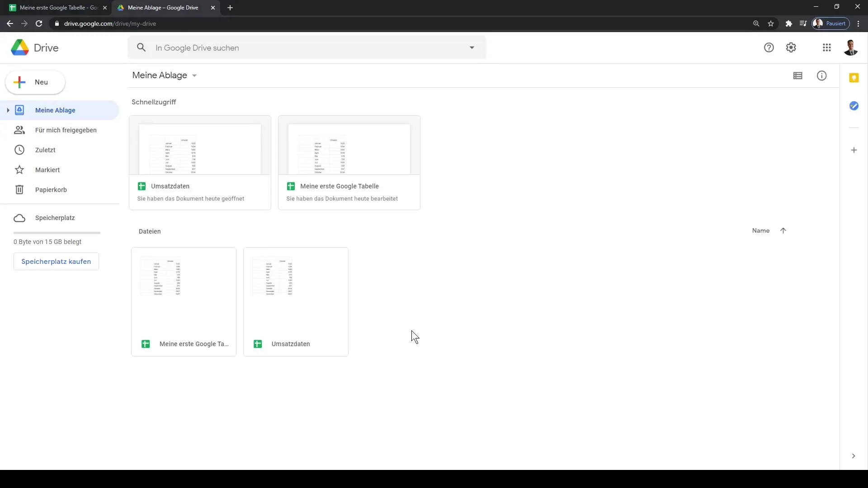Click the search magnifier icon in Drive

(142, 47)
